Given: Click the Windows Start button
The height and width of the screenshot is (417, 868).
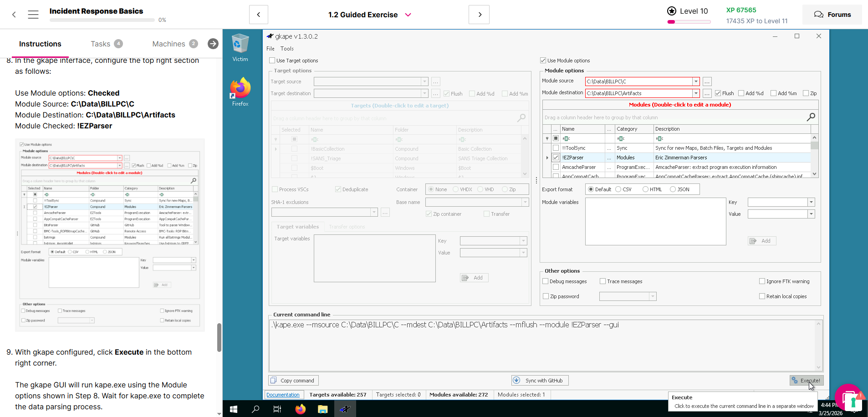Looking at the screenshot, I should tap(234, 409).
